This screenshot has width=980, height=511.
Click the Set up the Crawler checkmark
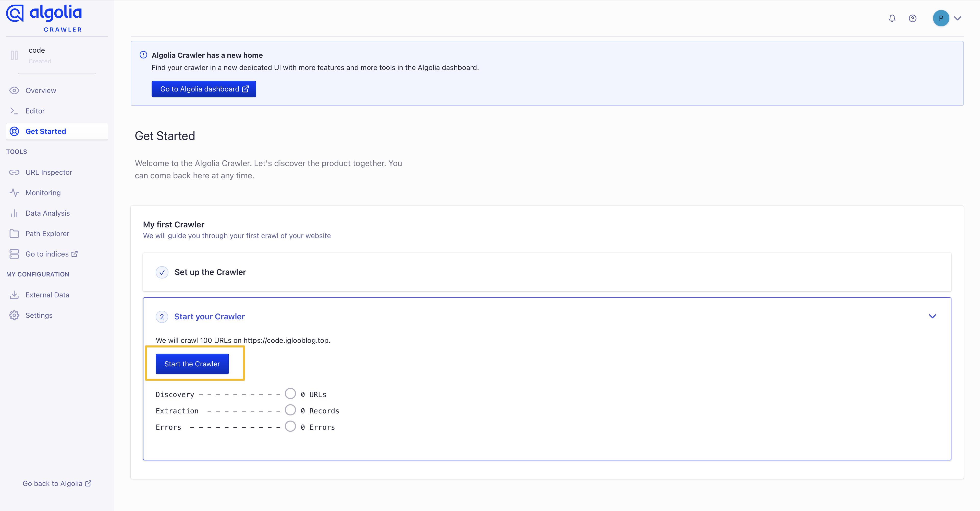tap(162, 272)
